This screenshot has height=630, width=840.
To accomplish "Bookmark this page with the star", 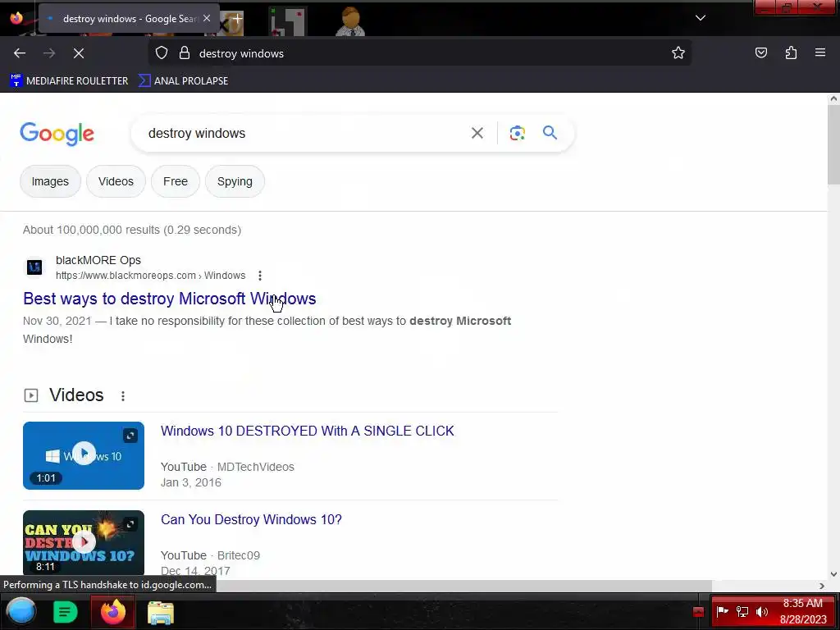I will pyautogui.click(x=678, y=53).
